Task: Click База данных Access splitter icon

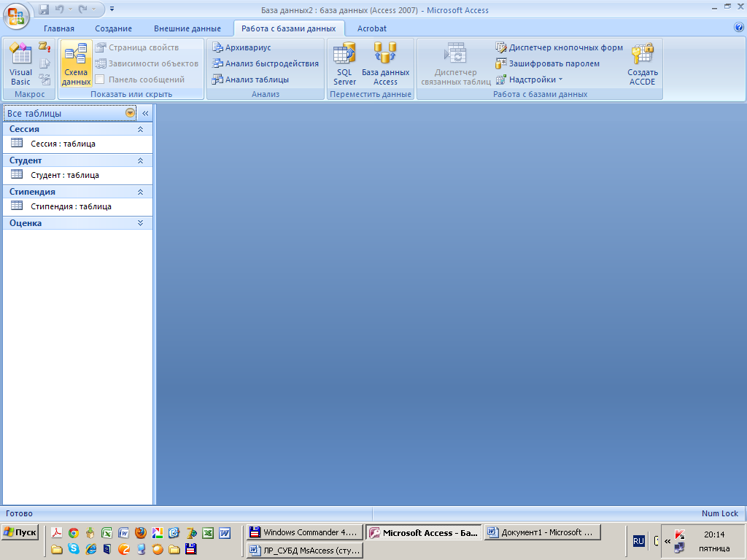Action: click(x=385, y=64)
